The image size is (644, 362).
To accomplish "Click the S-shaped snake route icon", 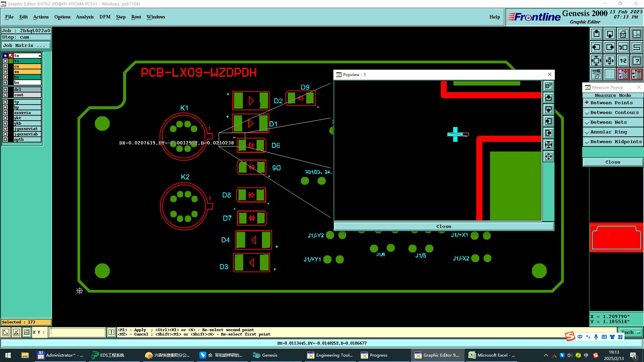I will point(637,47).
